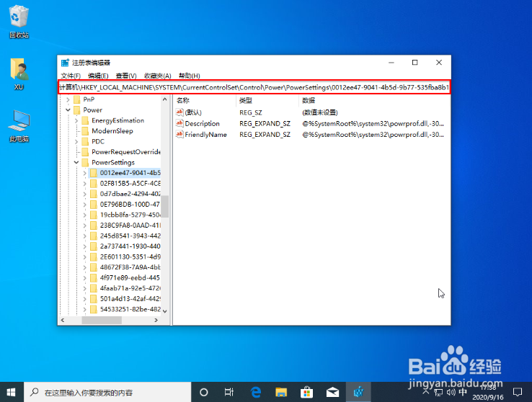532x402 pixels.
Task: Click the EnergyEstimation folder icon
Action: (x=86, y=120)
